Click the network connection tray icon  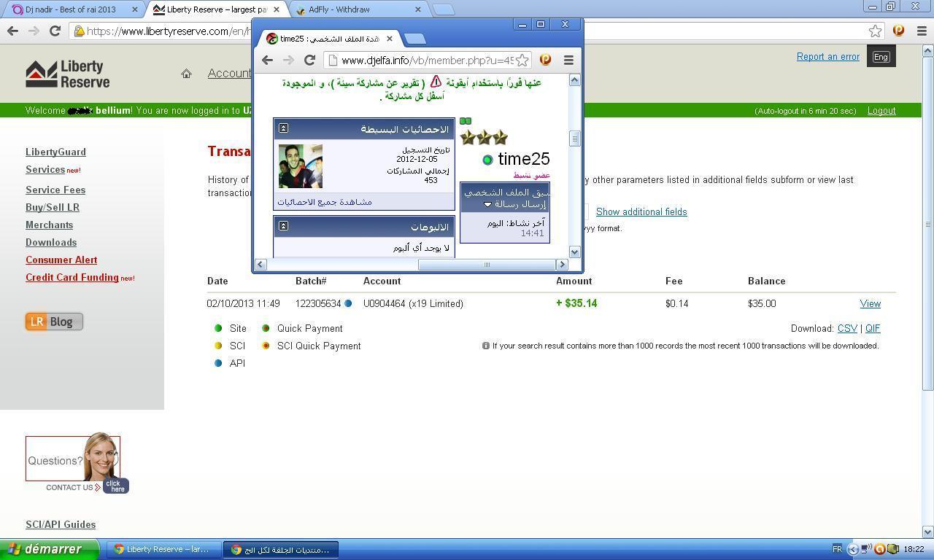865,549
